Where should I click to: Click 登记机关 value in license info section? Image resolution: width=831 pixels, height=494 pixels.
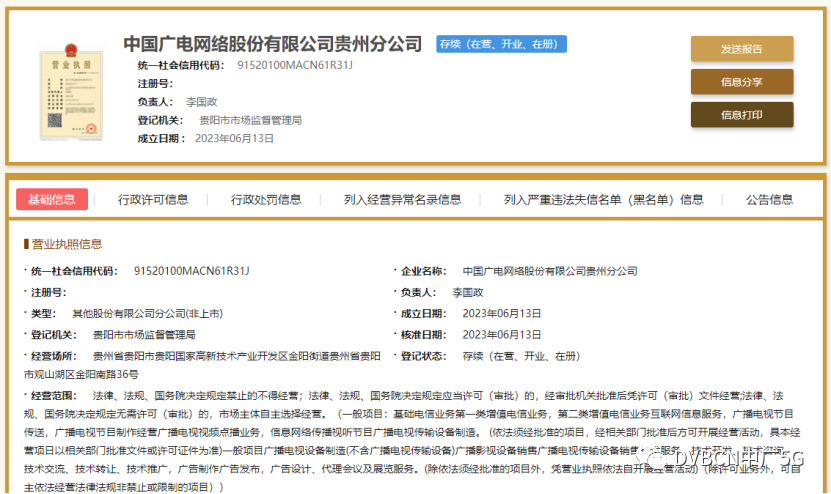coord(144,334)
